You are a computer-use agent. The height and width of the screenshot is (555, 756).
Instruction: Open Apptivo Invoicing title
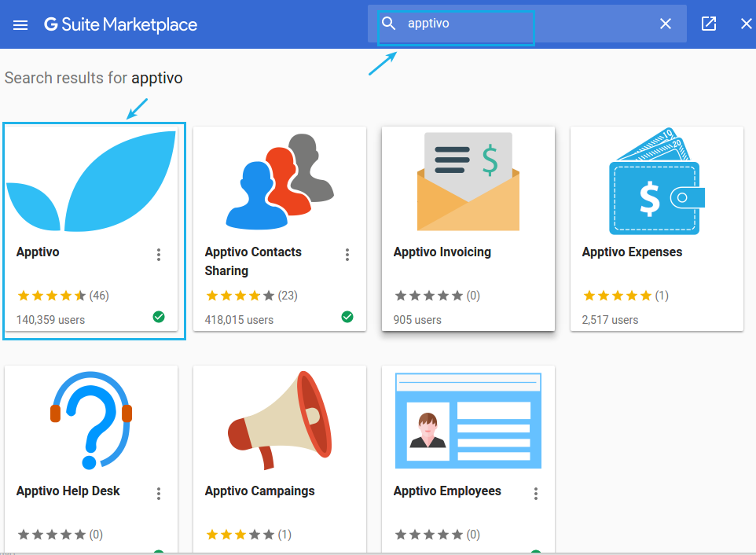point(442,252)
